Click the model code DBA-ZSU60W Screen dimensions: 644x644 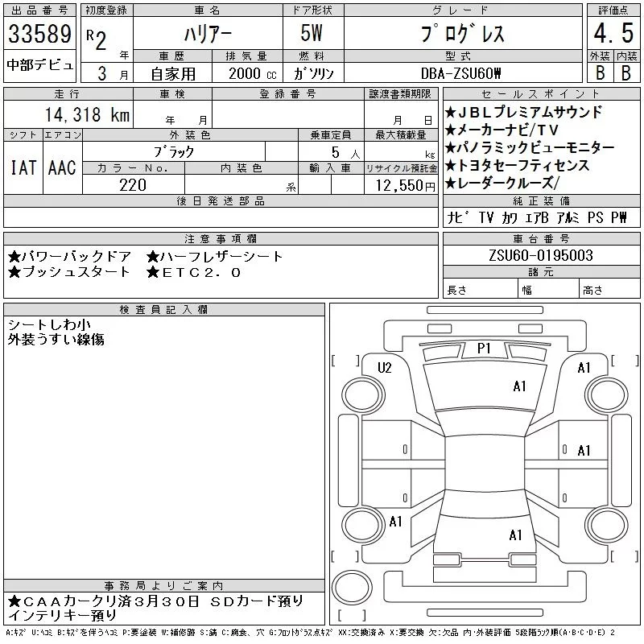[x=462, y=73]
